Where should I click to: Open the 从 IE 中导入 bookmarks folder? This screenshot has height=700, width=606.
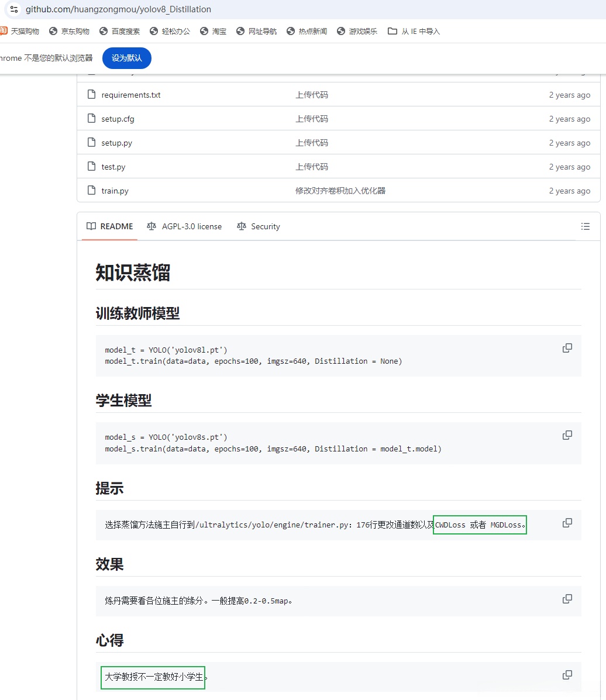414,31
